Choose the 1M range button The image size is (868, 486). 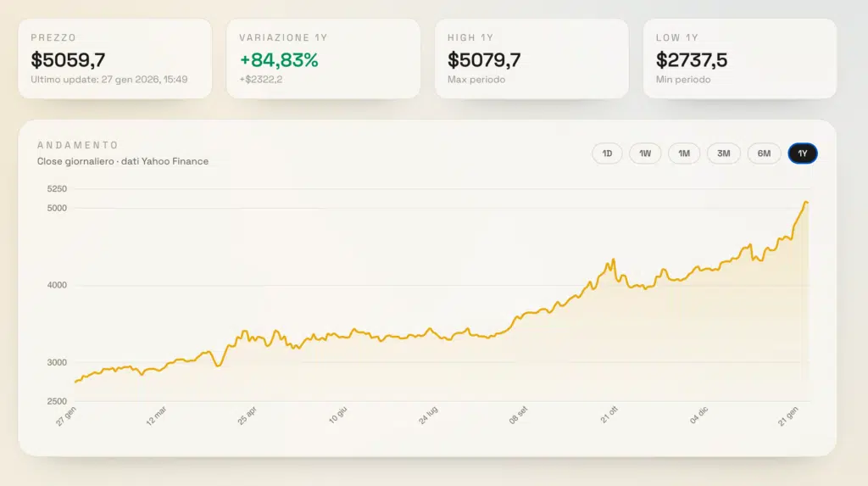(x=684, y=154)
